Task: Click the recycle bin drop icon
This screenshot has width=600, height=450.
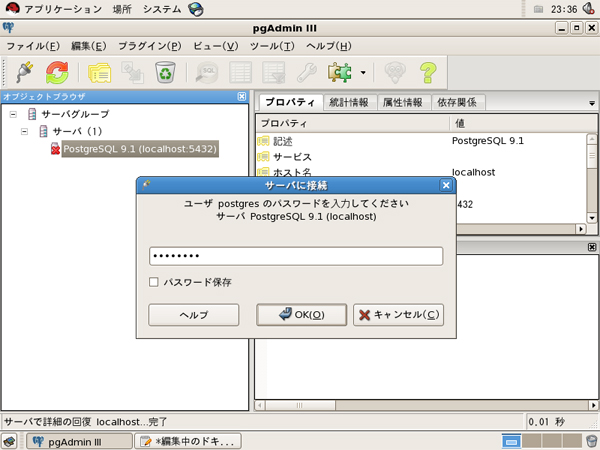Action: tap(165, 72)
